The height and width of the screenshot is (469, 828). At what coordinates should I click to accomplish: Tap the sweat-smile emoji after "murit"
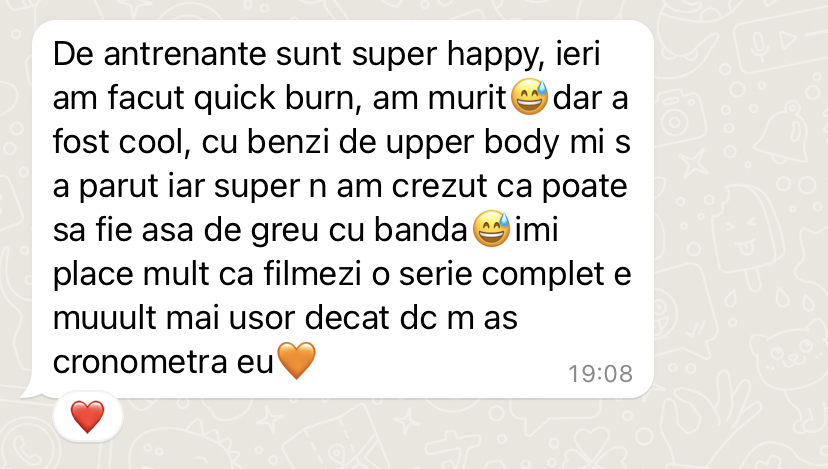tap(530, 97)
